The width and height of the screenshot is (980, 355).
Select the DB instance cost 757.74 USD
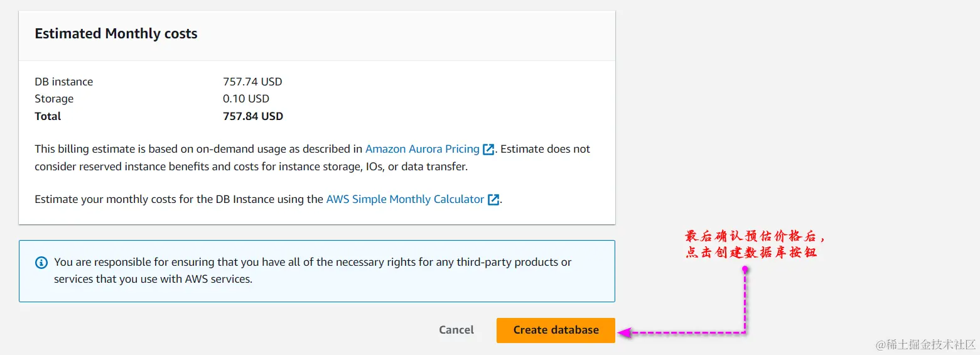click(252, 82)
